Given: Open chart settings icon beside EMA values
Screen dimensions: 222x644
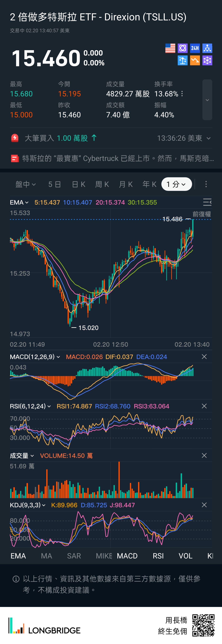Looking at the screenshot, I should pyautogui.click(x=207, y=202).
